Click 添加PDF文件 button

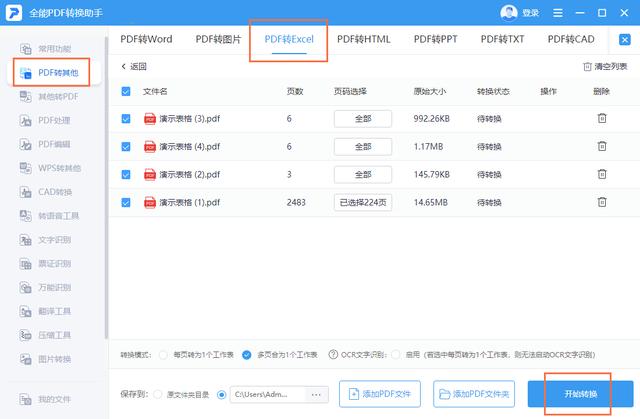tap(380, 394)
